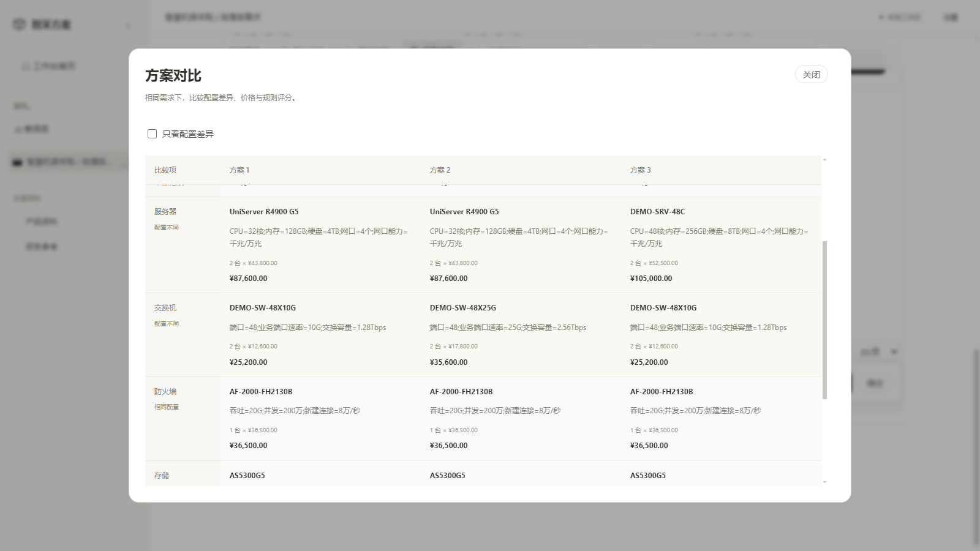Select the 存储 row label
This screenshot has height=551, width=980.
[162, 476]
